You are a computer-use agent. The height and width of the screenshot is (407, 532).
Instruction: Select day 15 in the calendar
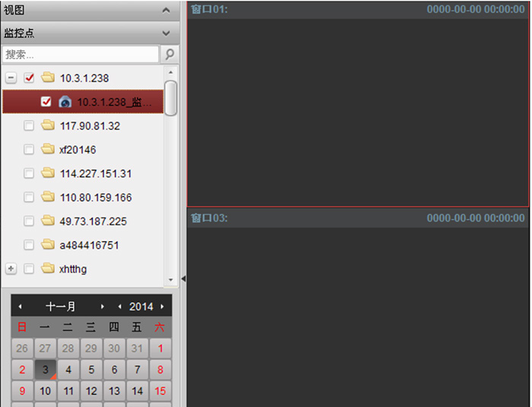coord(160,391)
